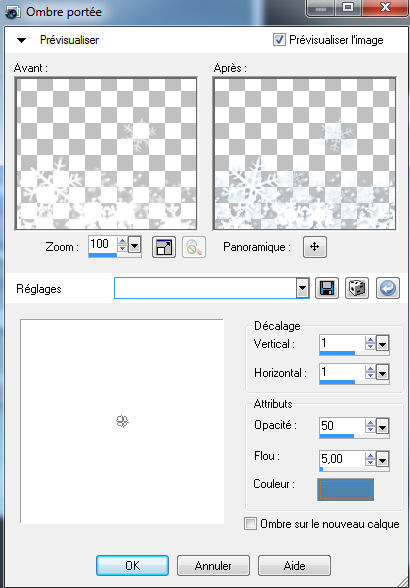Click OK to apply the drop shadow
Image resolution: width=410 pixels, height=588 pixels.
tap(132, 565)
